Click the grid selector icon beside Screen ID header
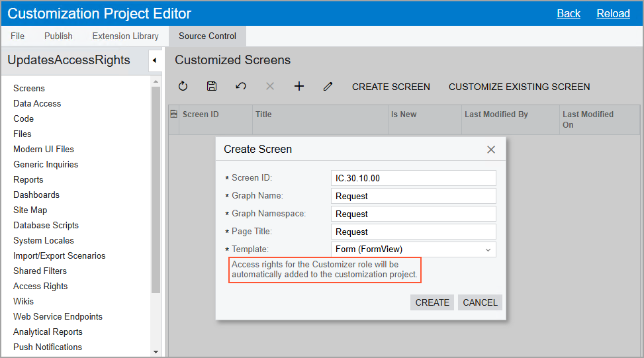Image resolution: width=644 pixels, height=358 pixels. pyautogui.click(x=173, y=114)
